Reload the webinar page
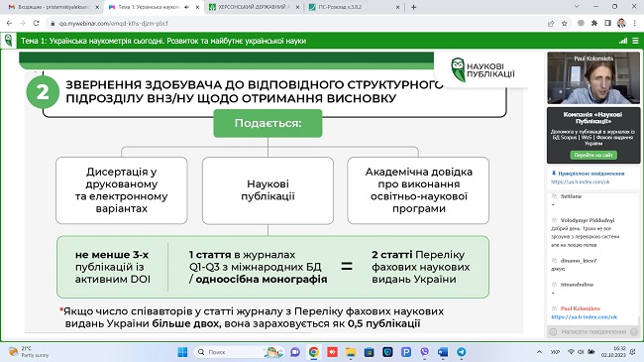This screenshot has height=362, width=644. point(36,24)
